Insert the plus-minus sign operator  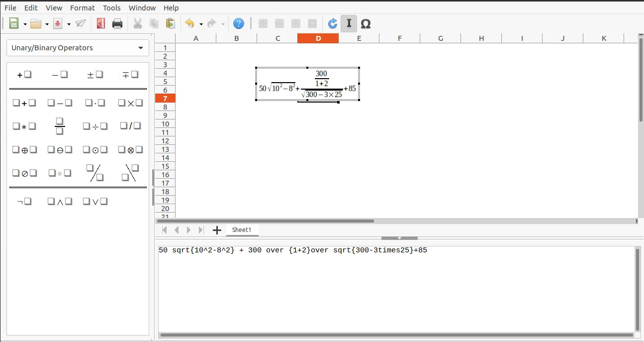pos(95,75)
